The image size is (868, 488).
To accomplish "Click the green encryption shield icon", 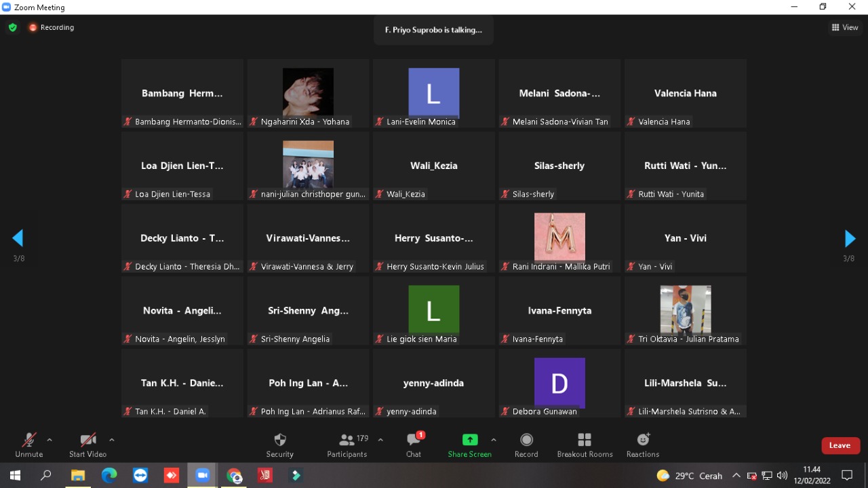I will click(x=12, y=28).
